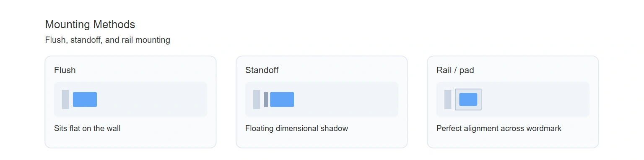Click the wall bar in Rail / pad diagram
Viewport: 644px width, 160px height.
point(448,100)
